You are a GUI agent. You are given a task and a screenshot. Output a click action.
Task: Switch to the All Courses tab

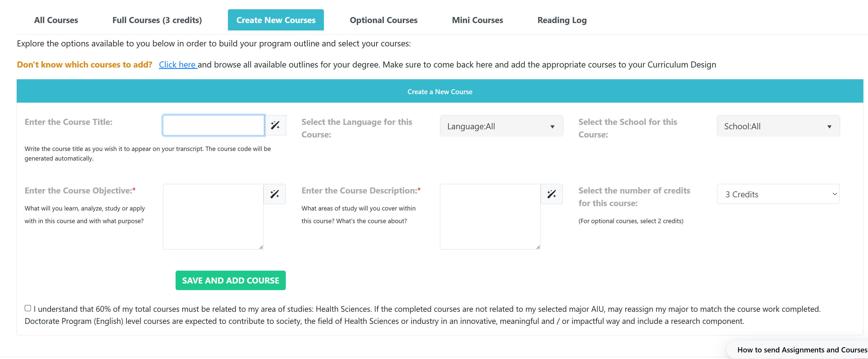click(x=56, y=20)
